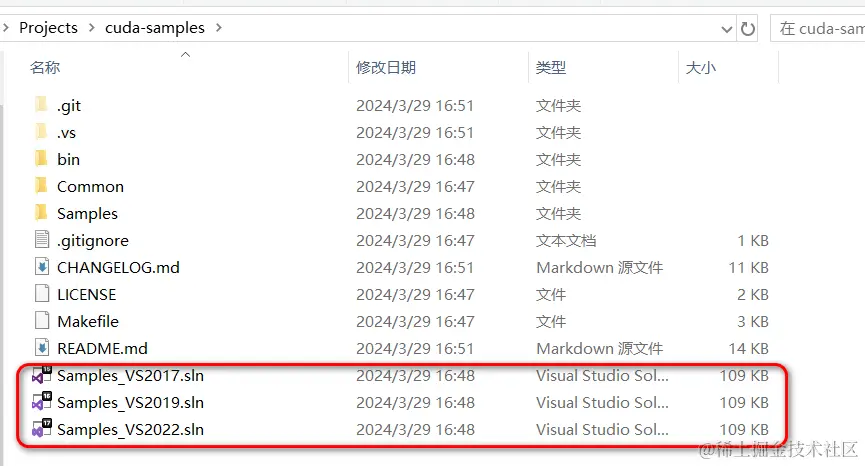Select Samples_VS2019.sln file name
The height and width of the screenshot is (466, 865).
click(x=131, y=403)
